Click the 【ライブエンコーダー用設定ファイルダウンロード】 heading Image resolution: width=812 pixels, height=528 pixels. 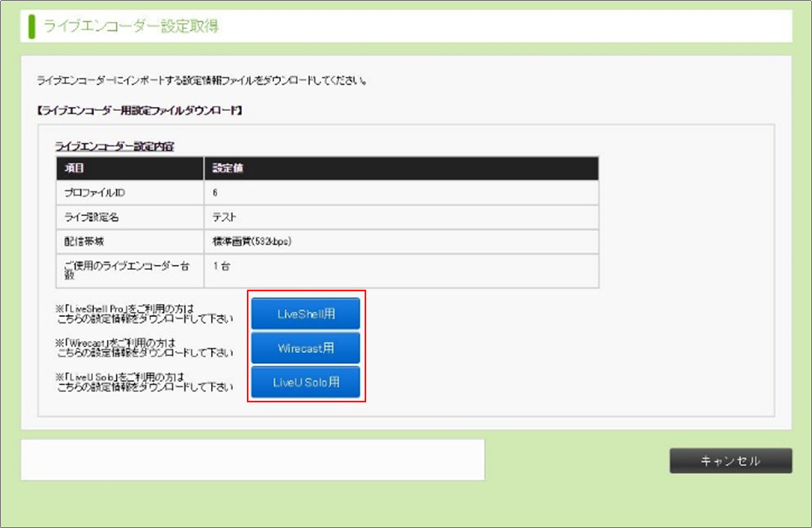click(140, 110)
